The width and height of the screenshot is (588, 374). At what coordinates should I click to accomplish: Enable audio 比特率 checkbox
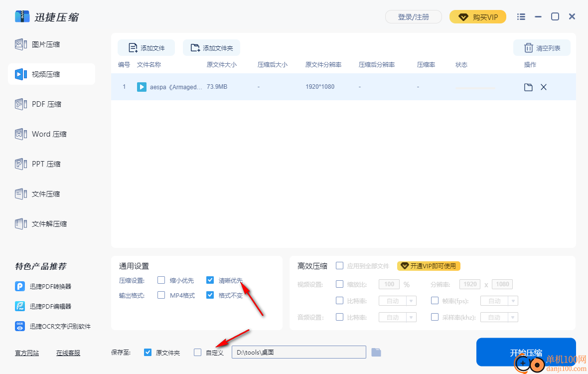pyautogui.click(x=339, y=317)
